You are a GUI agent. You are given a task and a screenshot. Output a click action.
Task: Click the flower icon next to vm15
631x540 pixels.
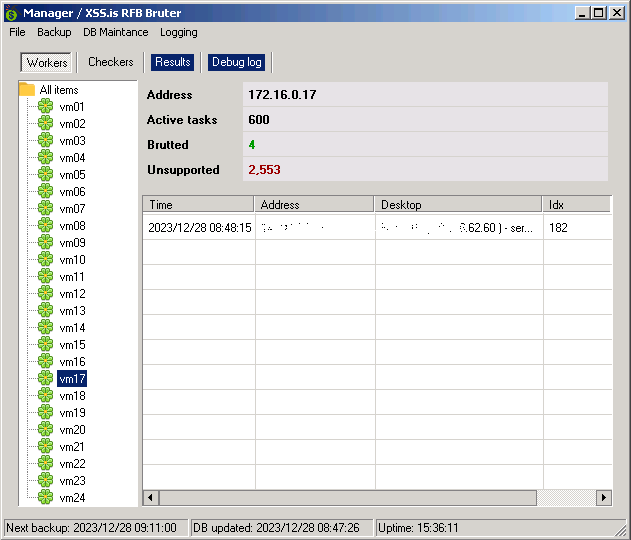45,344
